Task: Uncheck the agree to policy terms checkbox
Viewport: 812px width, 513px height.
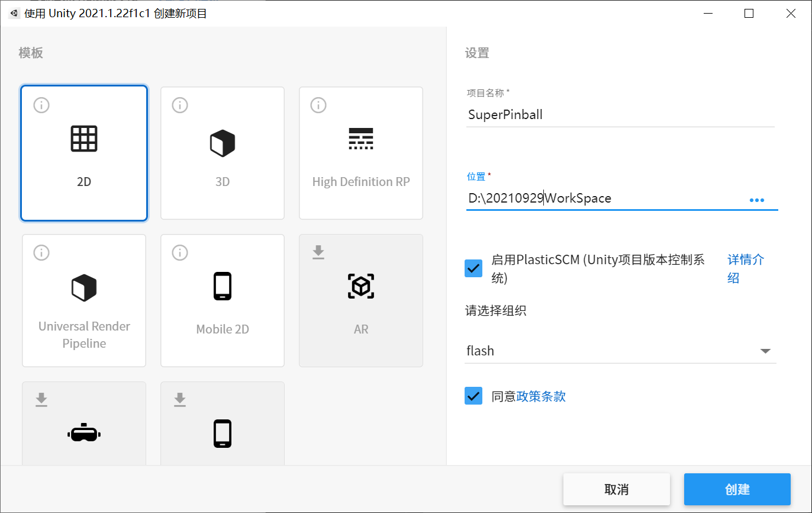Action: [473, 396]
